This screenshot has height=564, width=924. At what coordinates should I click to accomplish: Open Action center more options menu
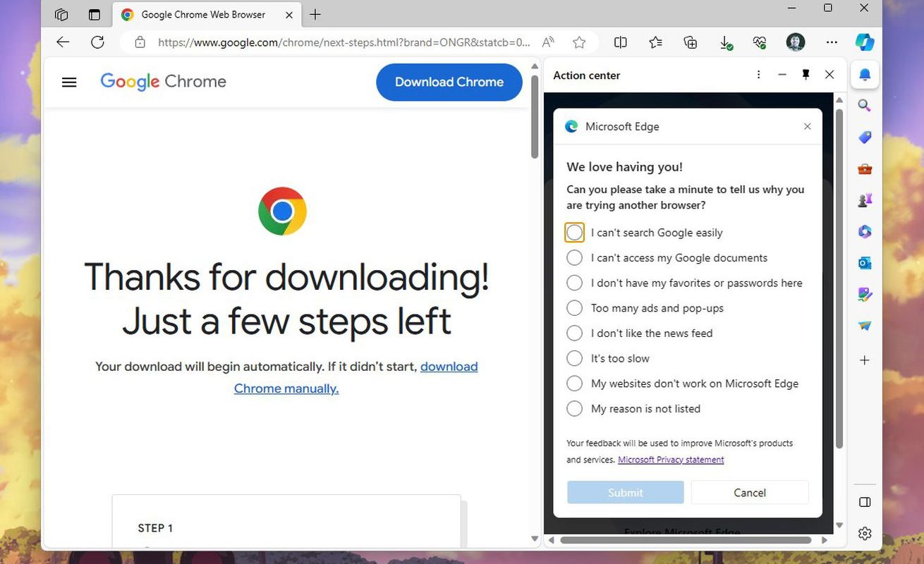[758, 75]
